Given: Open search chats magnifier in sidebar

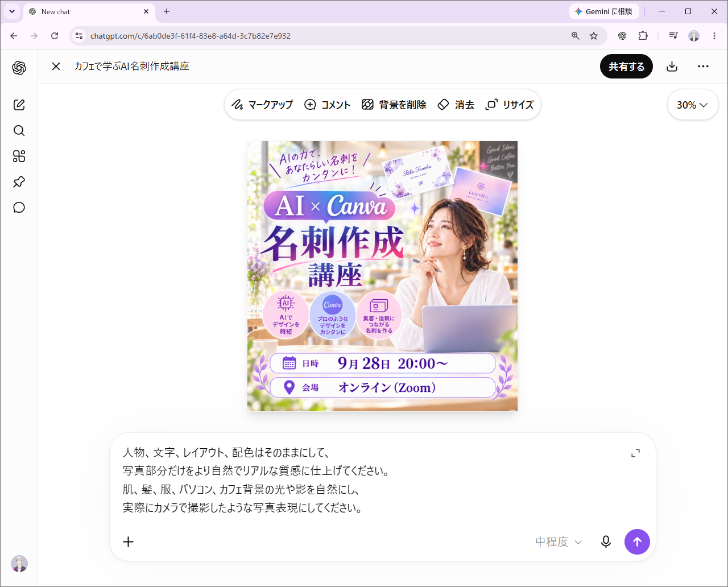Looking at the screenshot, I should tap(19, 131).
